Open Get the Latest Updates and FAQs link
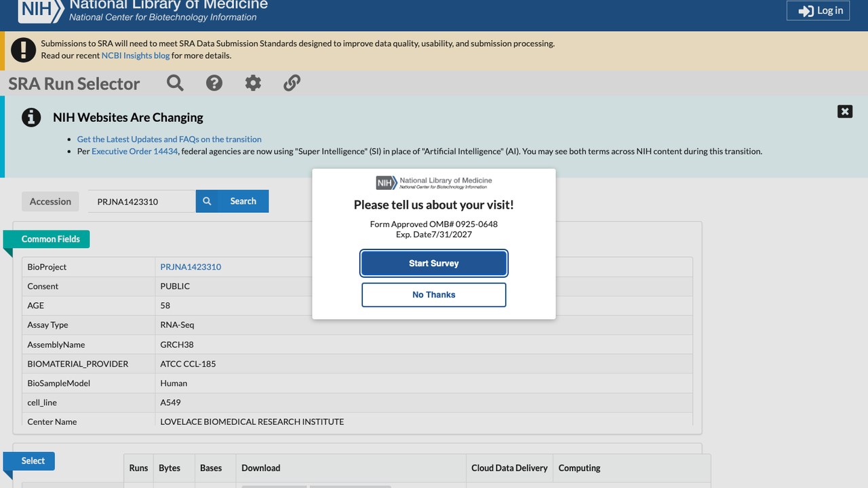This screenshot has width=868, height=488. 170,139
